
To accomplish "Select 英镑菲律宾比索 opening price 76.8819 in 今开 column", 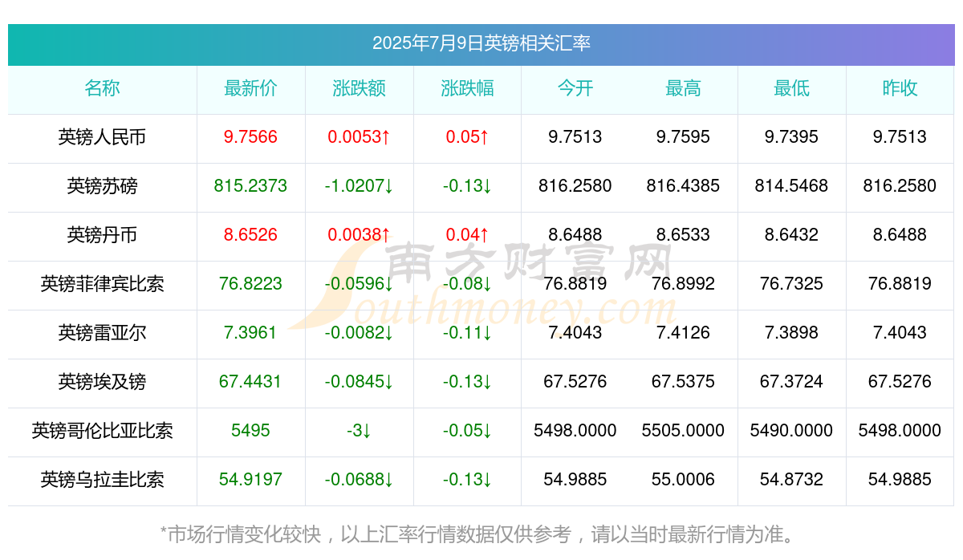I will tap(575, 284).
